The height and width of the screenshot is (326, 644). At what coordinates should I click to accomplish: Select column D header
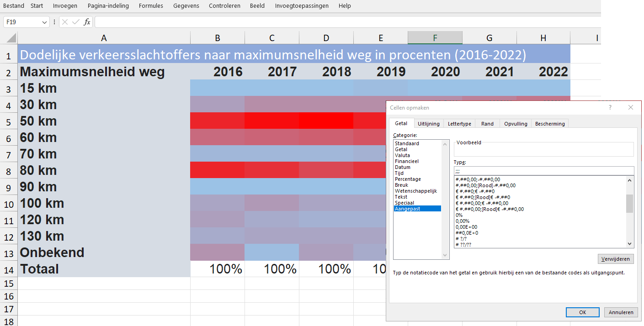click(x=326, y=38)
